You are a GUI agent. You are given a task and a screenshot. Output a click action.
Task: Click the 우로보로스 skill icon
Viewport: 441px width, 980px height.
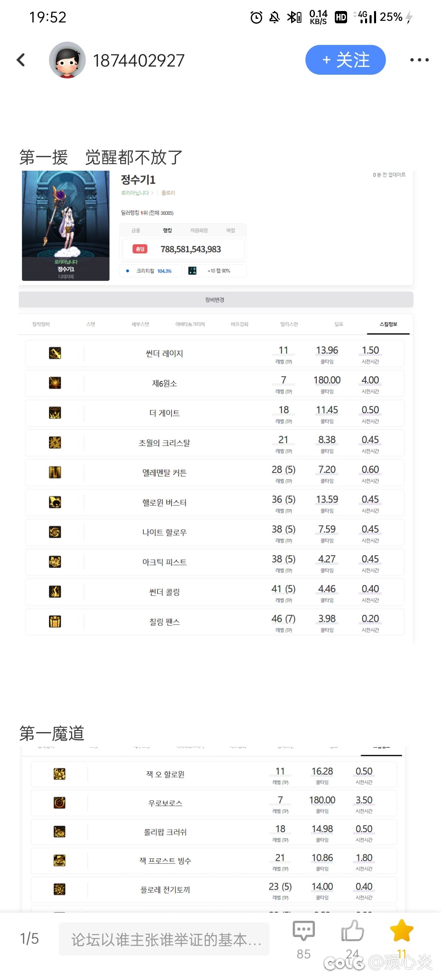(x=60, y=803)
